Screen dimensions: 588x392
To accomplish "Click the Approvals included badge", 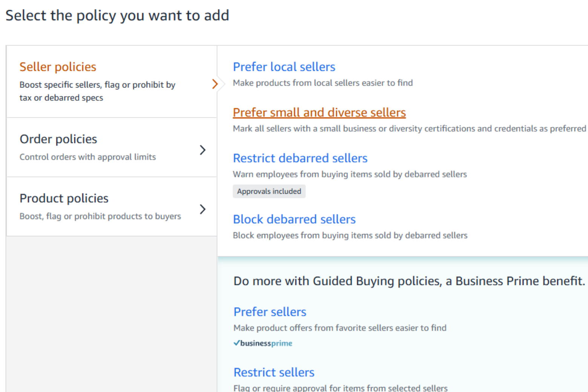I will tap(269, 191).
